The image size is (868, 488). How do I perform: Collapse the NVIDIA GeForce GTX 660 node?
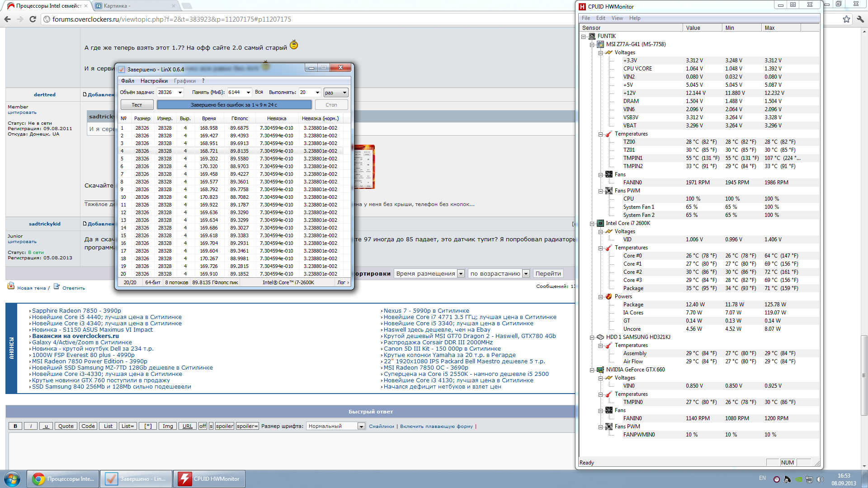pyautogui.click(x=592, y=370)
